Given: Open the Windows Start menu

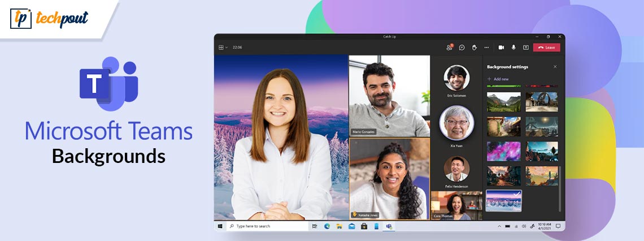Looking at the screenshot, I should point(220,226).
